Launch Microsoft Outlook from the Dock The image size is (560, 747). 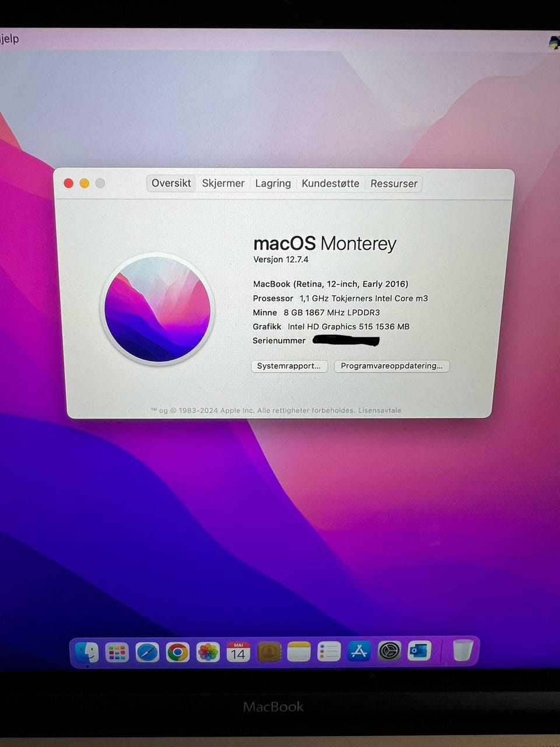tap(419, 651)
